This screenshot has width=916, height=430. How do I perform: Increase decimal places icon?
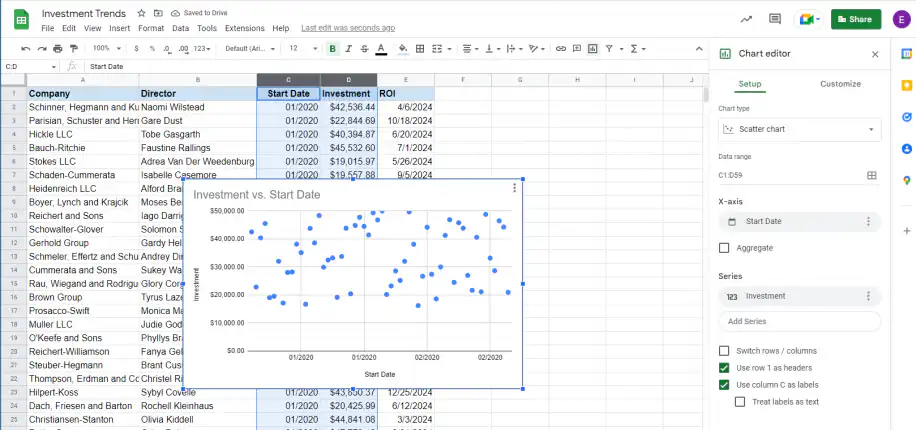(x=183, y=48)
